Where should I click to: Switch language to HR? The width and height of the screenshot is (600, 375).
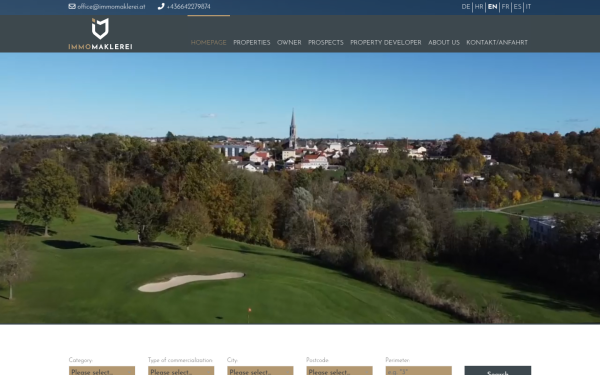pyautogui.click(x=479, y=7)
